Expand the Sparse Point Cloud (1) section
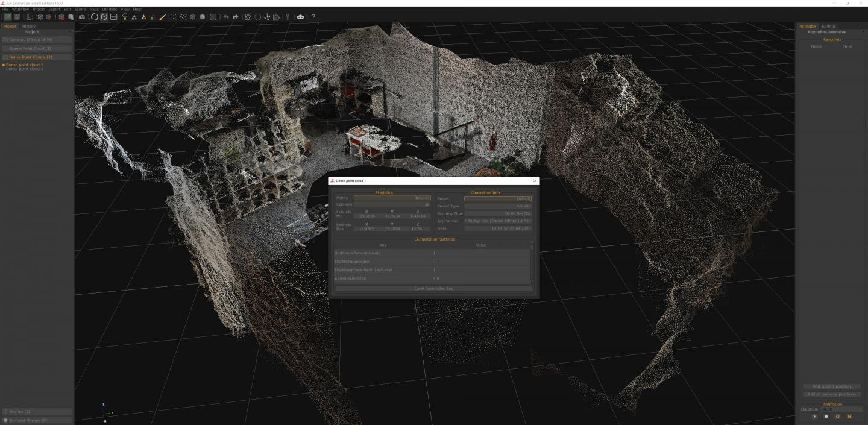868x425 pixels. pyautogui.click(x=36, y=48)
